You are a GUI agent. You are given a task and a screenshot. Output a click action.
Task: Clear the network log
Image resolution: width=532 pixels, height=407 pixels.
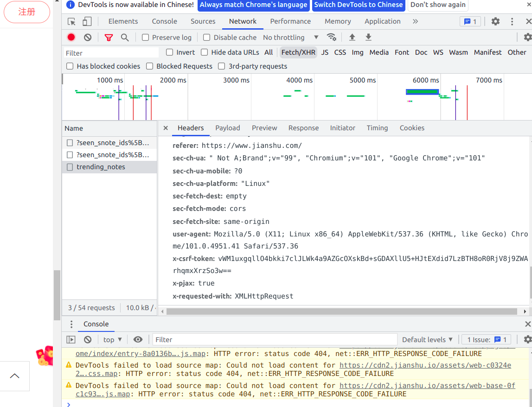(x=88, y=37)
